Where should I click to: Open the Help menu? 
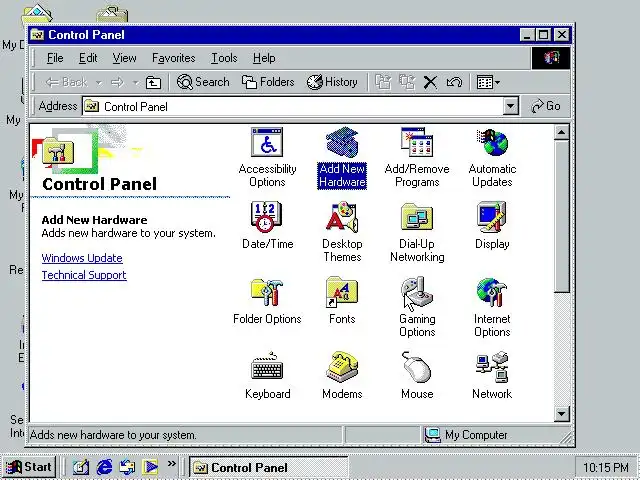point(264,58)
